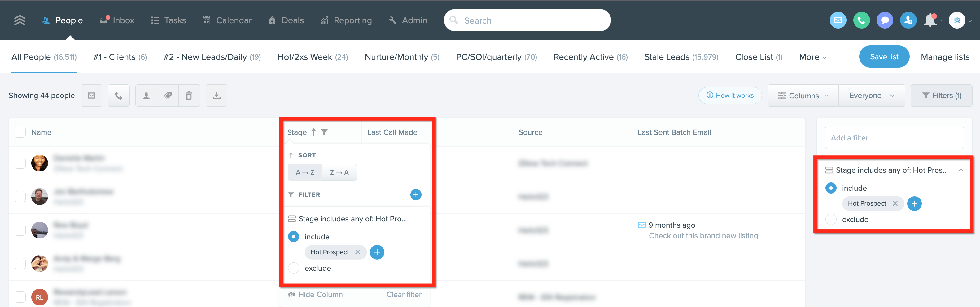
Task: Export people using the download icon
Action: pyautogui.click(x=216, y=95)
